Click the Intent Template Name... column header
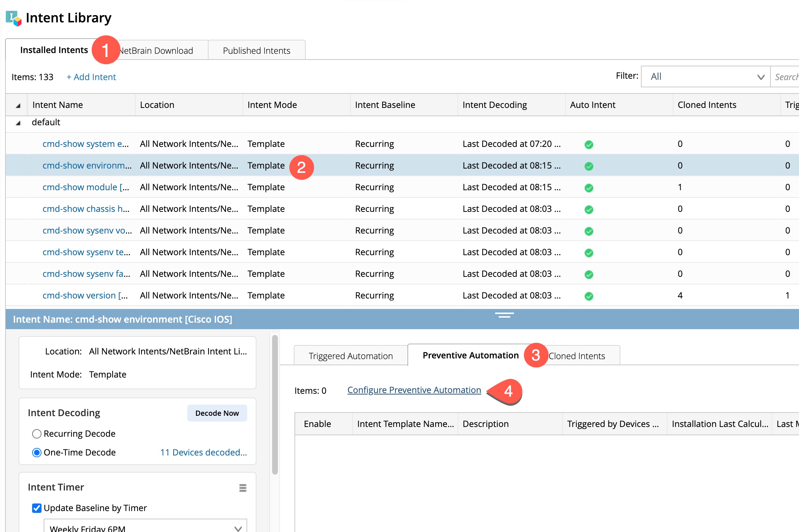The width and height of the screenshot is (799, 532). point(405,424)
